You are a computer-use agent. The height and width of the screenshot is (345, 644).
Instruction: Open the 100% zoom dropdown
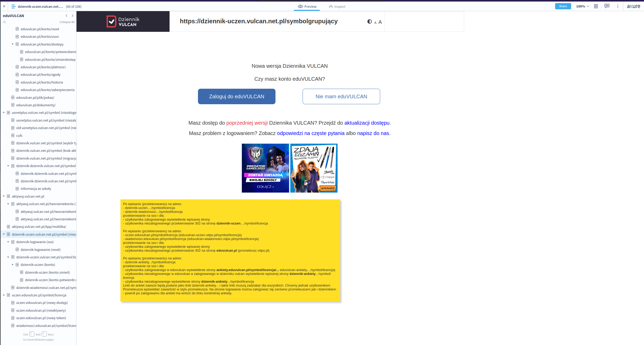[x=582, y=6]
